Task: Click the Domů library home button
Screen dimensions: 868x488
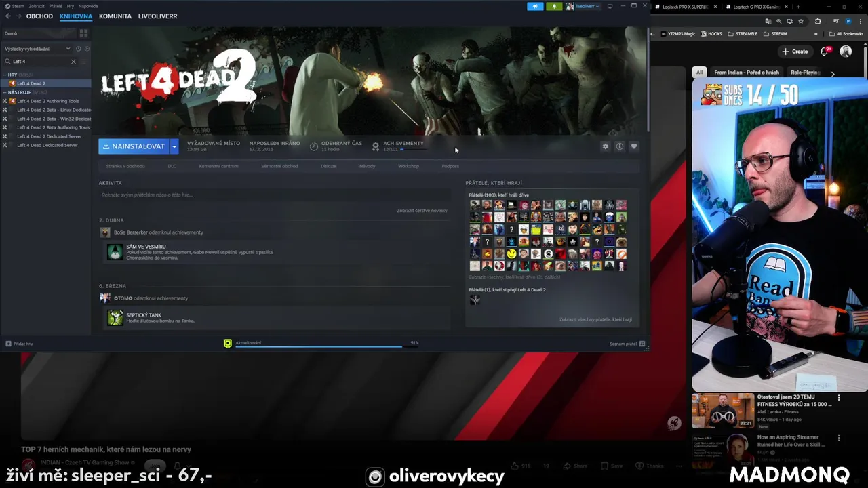Action: pos(39,33)
